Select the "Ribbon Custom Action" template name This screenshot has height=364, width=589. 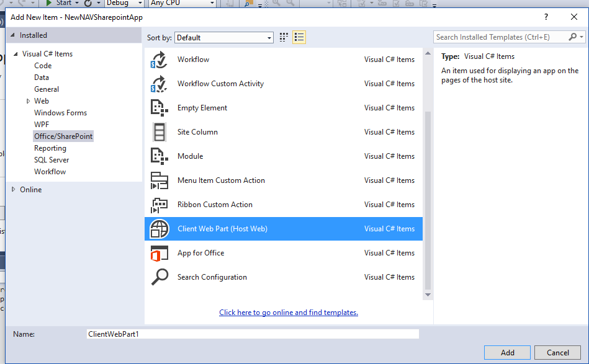coord(215,205)
